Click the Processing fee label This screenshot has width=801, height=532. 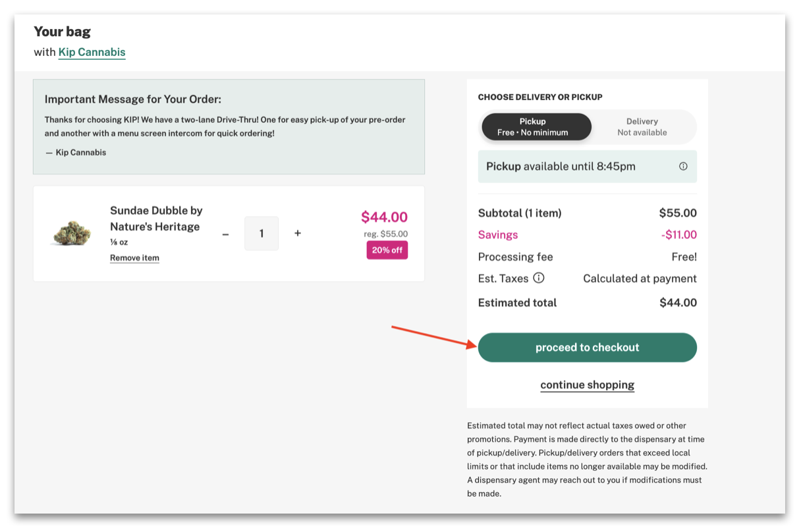(x=516, y=257)
